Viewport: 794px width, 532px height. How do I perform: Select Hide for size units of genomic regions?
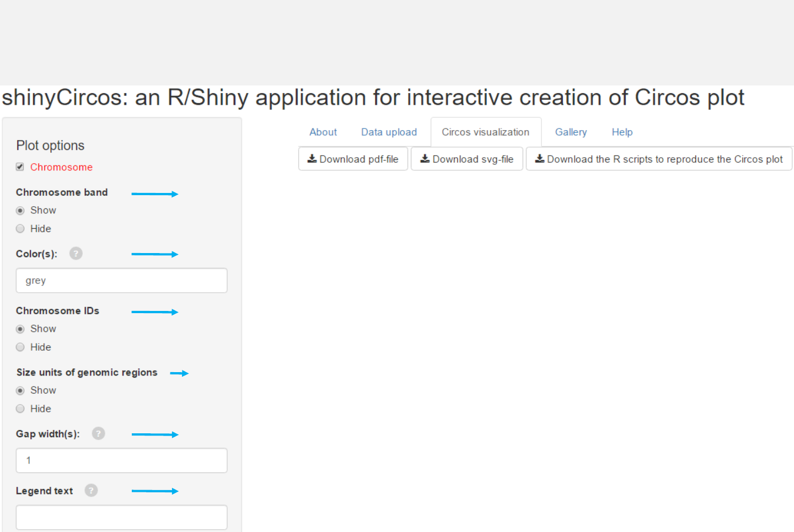(x=20, y=409)
